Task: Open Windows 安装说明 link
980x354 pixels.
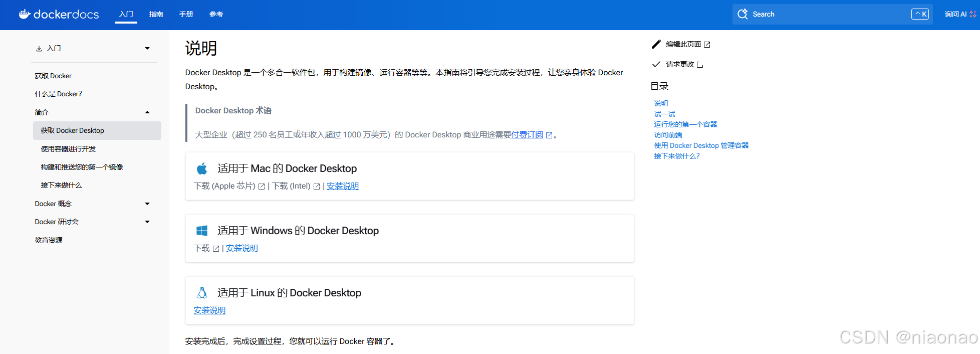Action: 241,248
